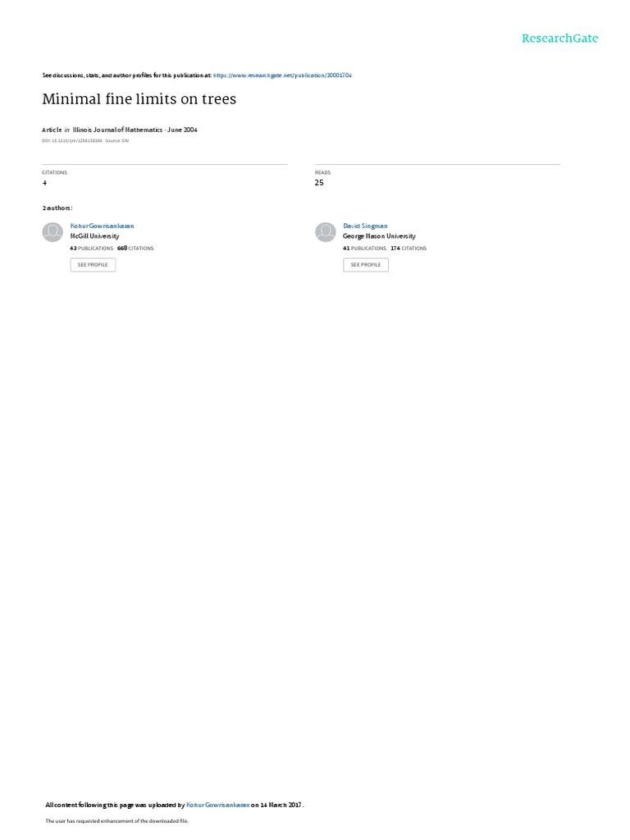The image size is (630, 840).
Task: Click David Singman's avatar icon
Action: coord(325,232)
